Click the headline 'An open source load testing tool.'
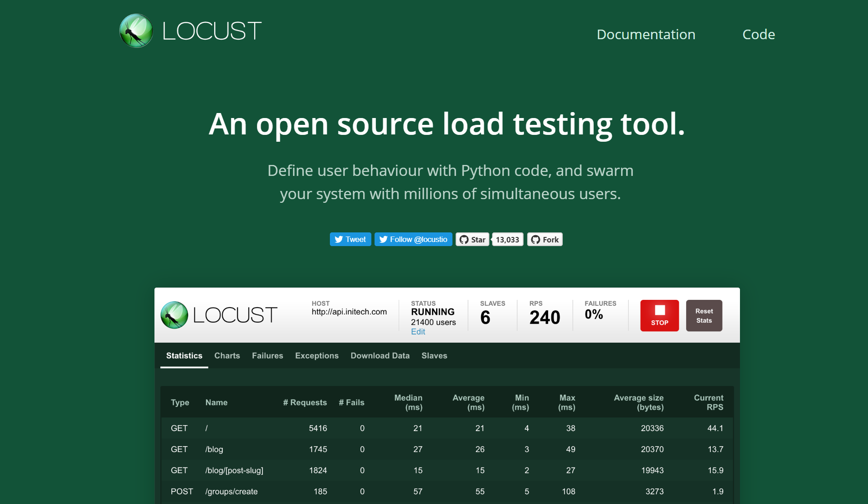This screenshot has height=504, width=868. pos(447,124)
